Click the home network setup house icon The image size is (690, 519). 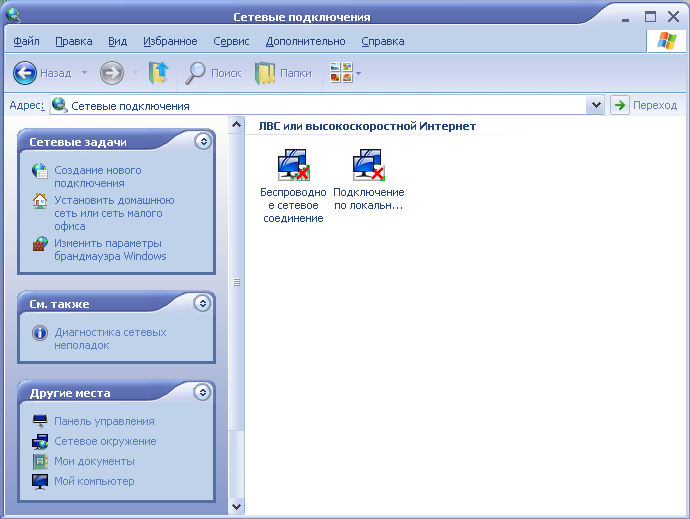pos(40,201)
